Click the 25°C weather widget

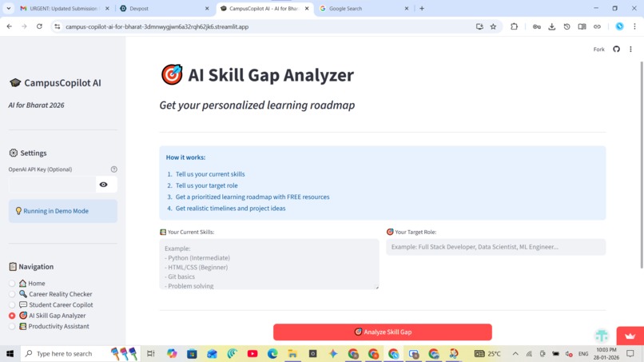coord(488,353)
